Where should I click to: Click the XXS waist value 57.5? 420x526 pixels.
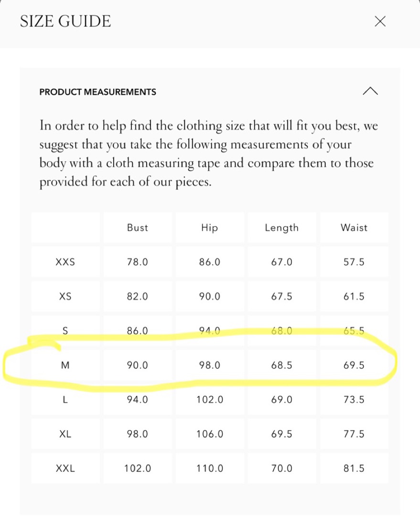[354, 262]
